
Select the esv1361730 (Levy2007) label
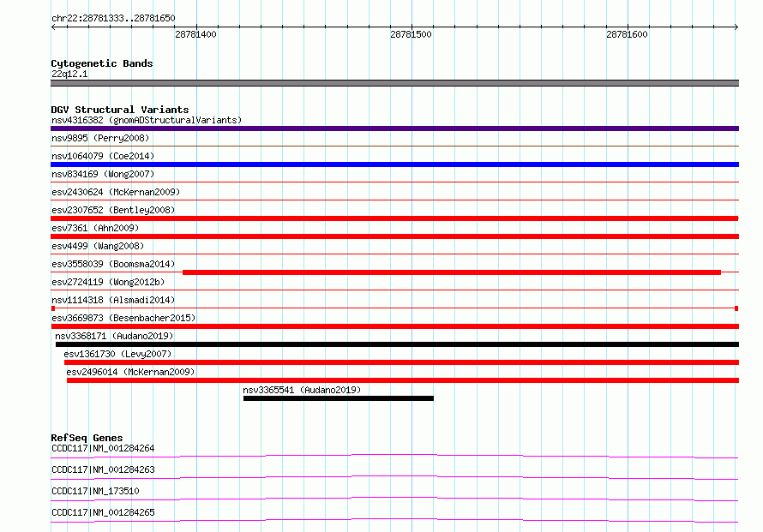click(x=117, y=354)
